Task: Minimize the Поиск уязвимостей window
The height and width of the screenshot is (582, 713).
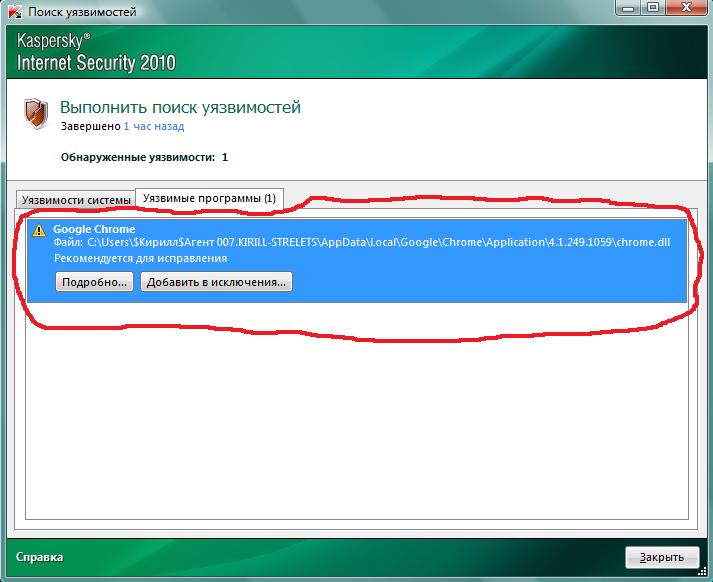Action: click(x=628, y=8)
